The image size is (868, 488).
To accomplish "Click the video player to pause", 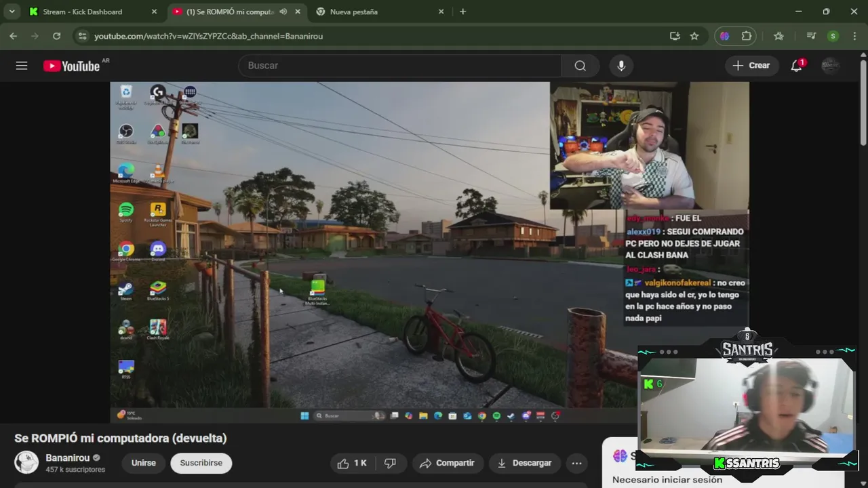I will click(x=429, y=253).
